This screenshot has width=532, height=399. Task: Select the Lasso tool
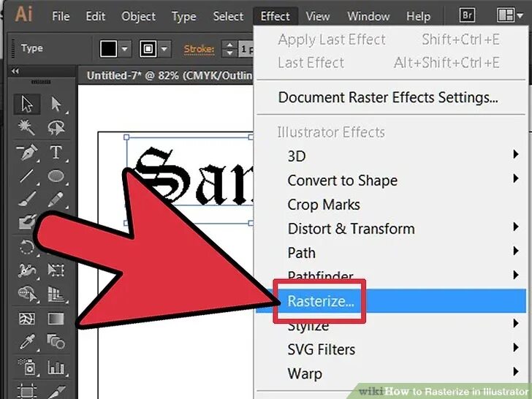[56, 128]
